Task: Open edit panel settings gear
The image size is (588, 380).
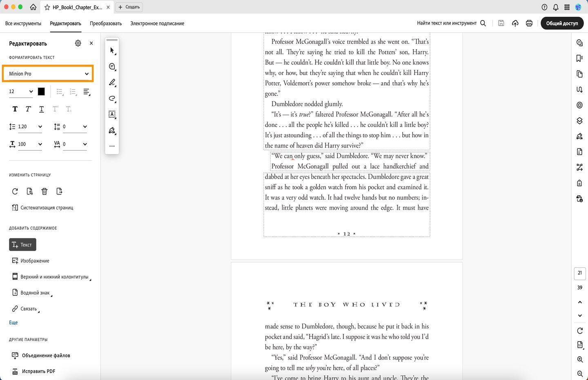Action: 78,43
